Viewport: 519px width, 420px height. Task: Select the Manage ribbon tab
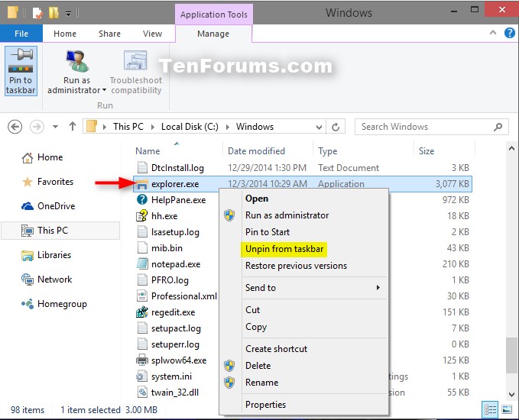(x=213, y=34)
